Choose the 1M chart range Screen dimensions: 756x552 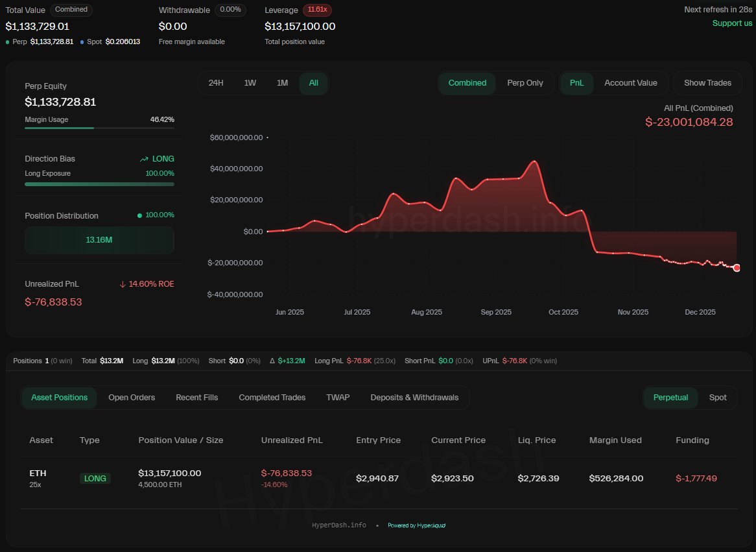[x=282, y=83]
